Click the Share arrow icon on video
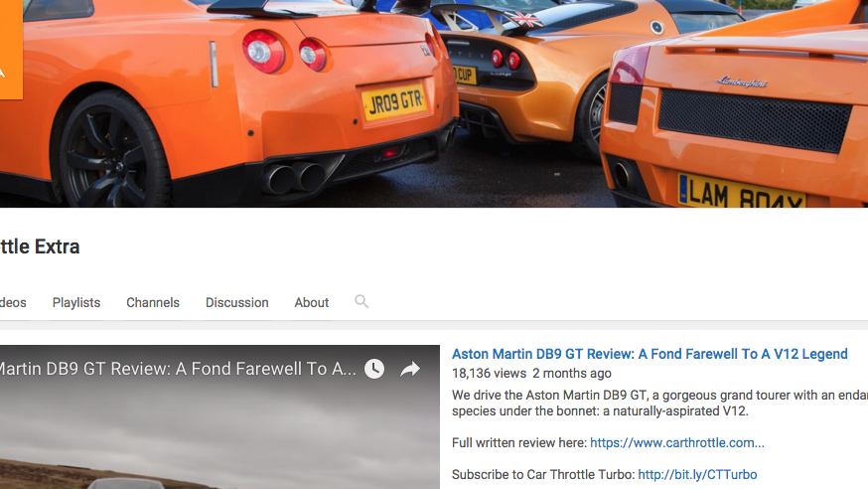868x489 pixels. tap(410, 369)
